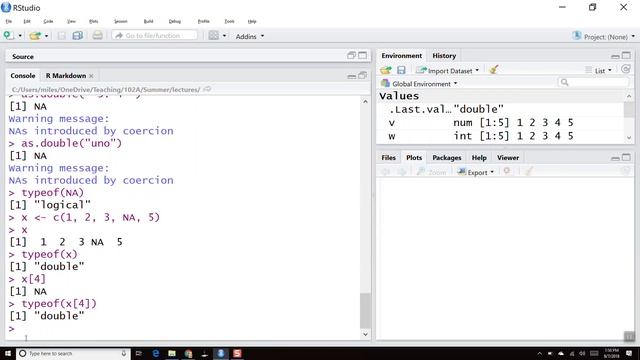
Task: Open the Viewer tab
Action: (x=508, y=158)
